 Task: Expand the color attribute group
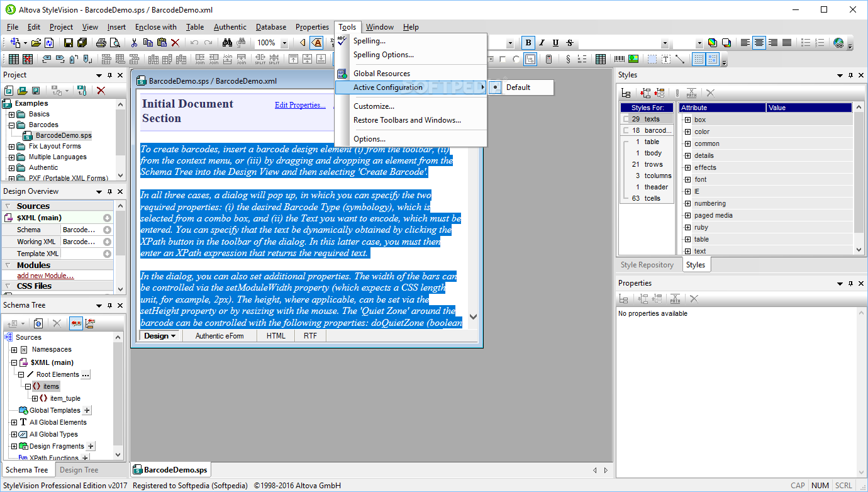tap(687, 132)
